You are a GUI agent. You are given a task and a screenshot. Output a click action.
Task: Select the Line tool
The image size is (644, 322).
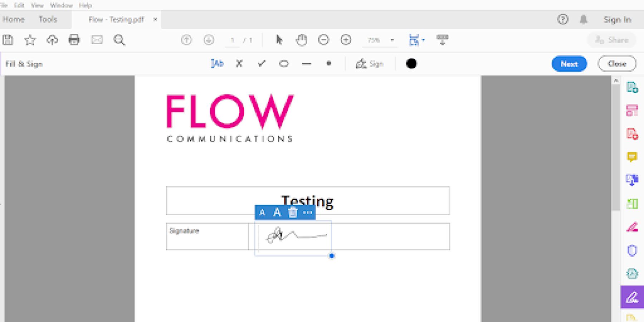(x=306, y=64)
